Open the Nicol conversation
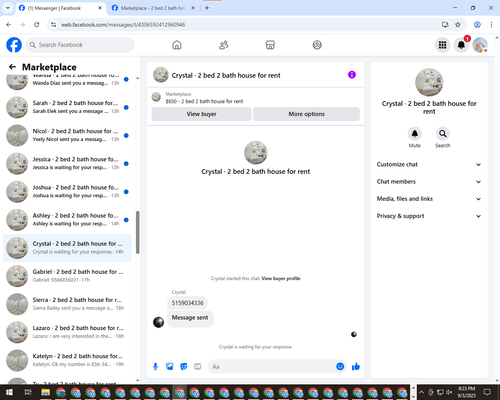This screenshot has height=400, width=500. [68, 135]
